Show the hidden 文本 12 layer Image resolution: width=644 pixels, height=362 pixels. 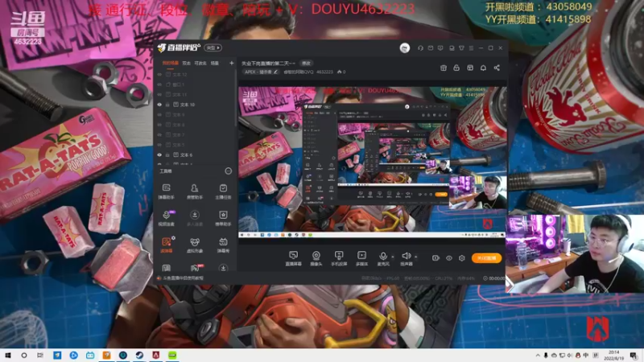159,75
